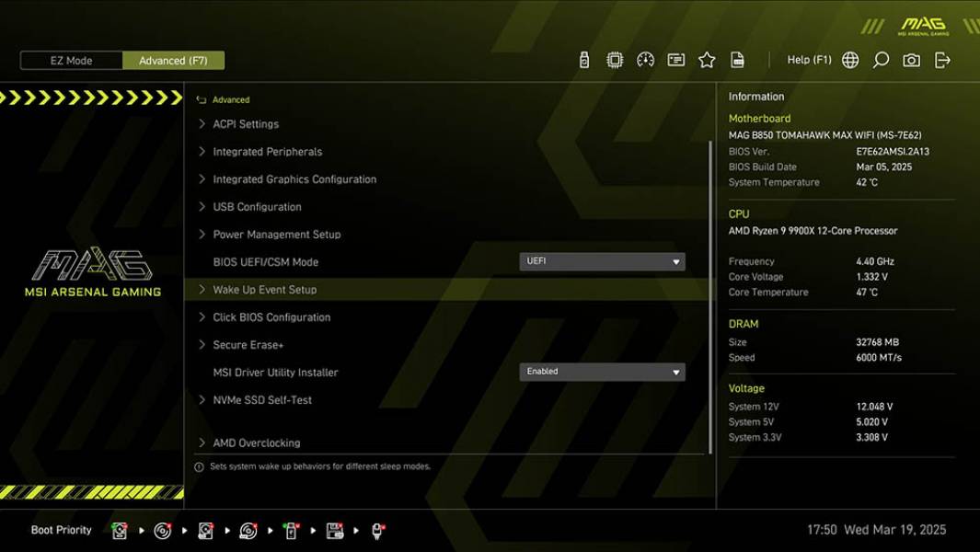Open the Favorites star icon
The height and width of the screenshot is (552, 980).
pyautogui.click(x=707, y=60)
